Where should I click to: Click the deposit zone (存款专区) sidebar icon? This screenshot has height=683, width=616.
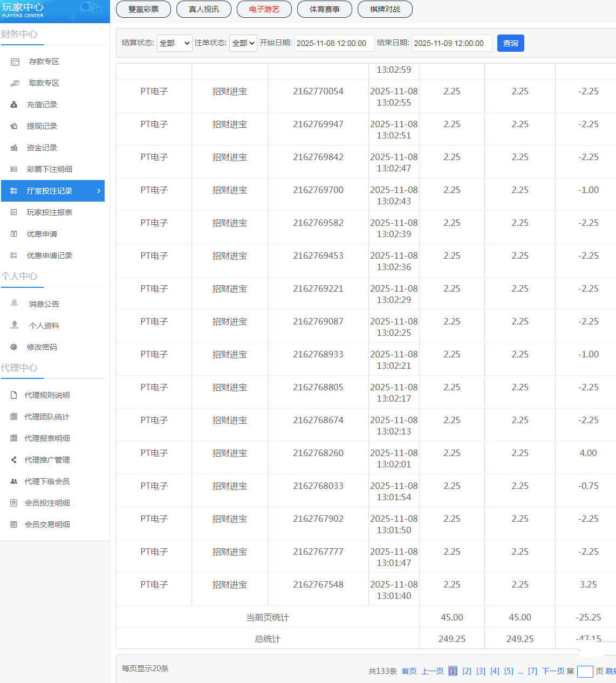tap(15, 62)
